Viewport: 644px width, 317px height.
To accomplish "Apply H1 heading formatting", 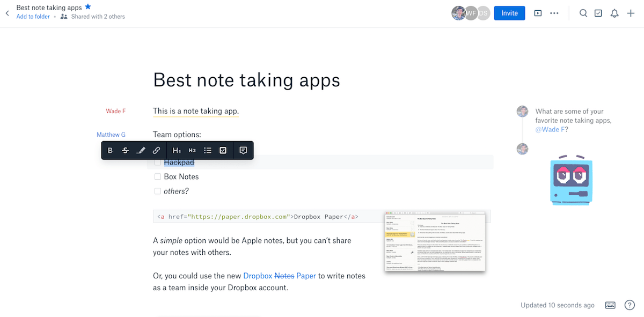I will 177,151.
